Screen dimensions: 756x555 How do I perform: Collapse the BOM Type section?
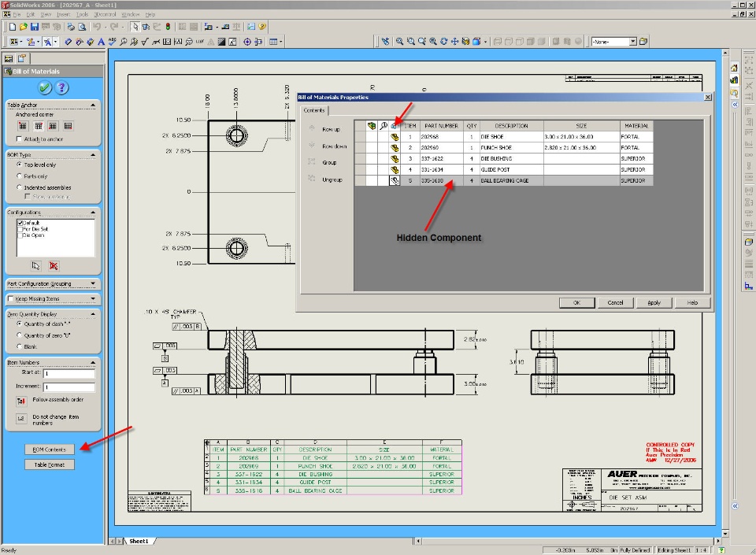tap(93, 155)
